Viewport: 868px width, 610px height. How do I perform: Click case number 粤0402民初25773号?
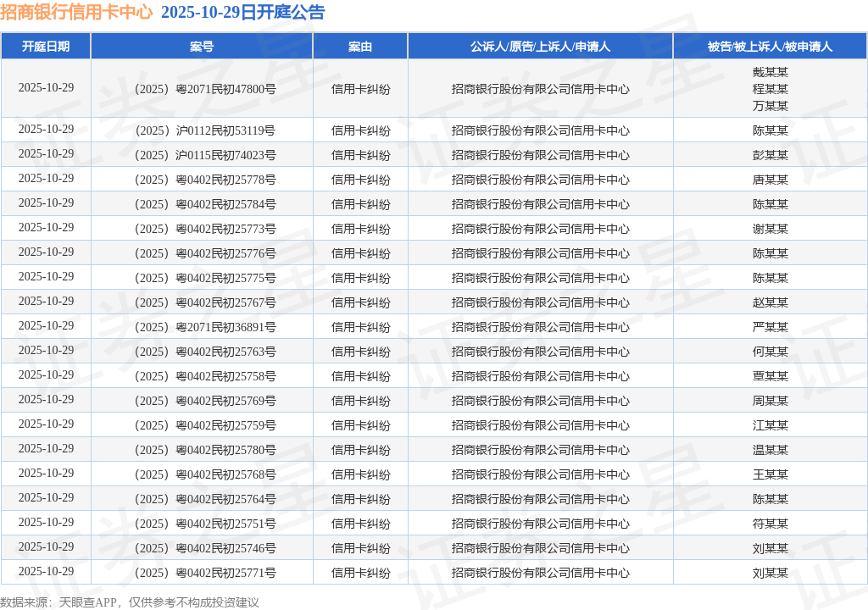point(225,229)
